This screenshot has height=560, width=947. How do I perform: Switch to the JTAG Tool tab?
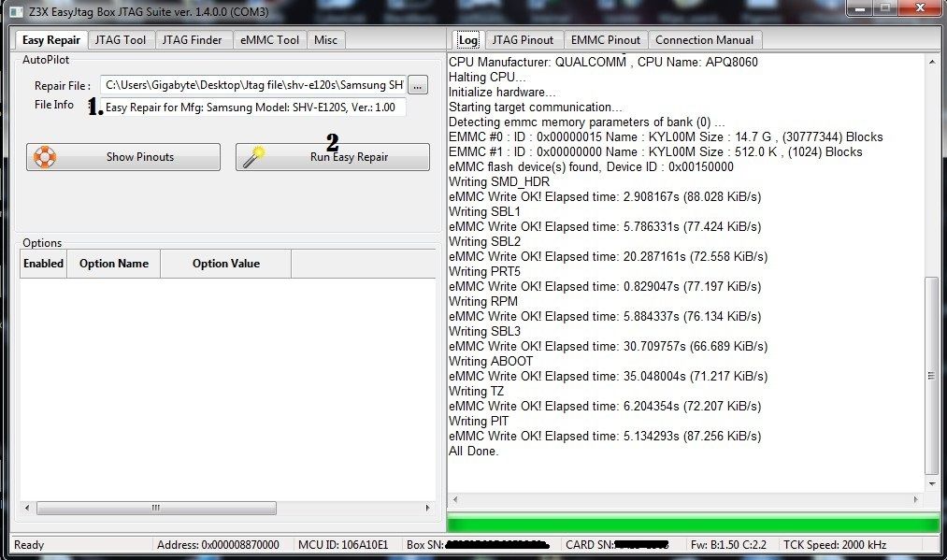coord(122,39)
